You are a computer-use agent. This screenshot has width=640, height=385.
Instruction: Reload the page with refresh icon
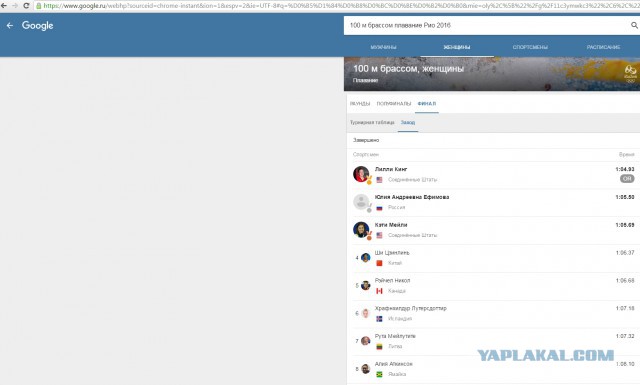click(x=26, y=6)
